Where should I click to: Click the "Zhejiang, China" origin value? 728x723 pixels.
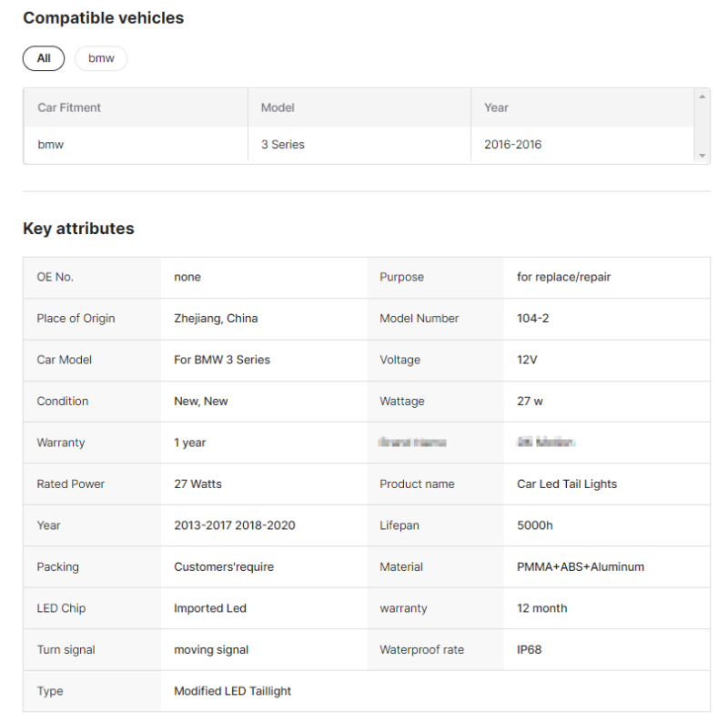(216, 319)
